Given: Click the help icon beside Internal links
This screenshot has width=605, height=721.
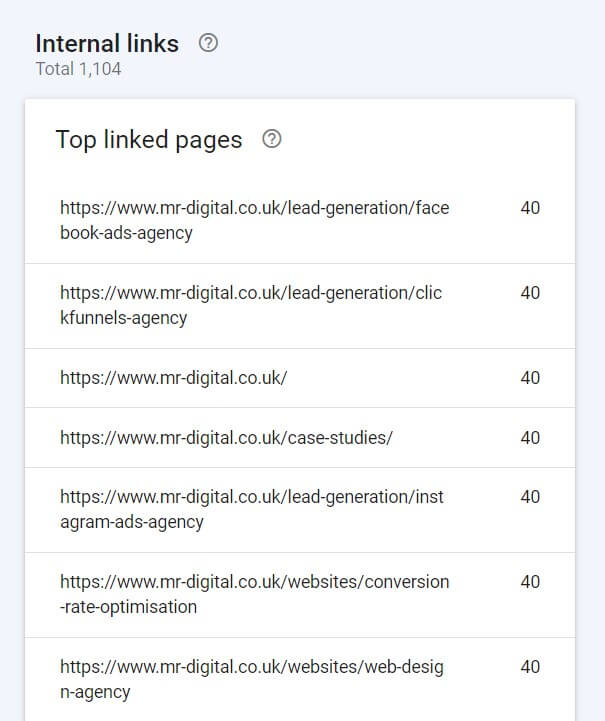Looking at the screenshot, I should coord(208,43).
